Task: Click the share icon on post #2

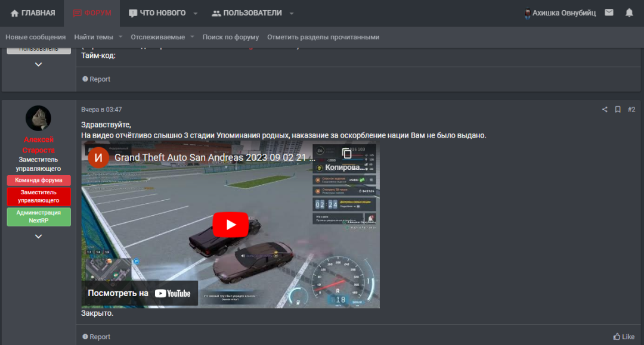Action: (x=605, y=110)
